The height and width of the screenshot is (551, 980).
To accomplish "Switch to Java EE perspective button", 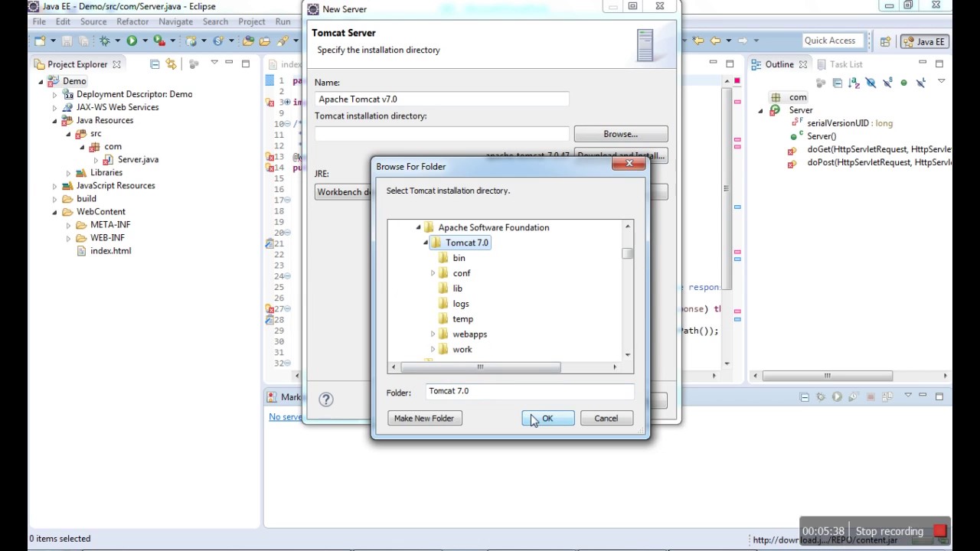I will (x=924, y=41).
